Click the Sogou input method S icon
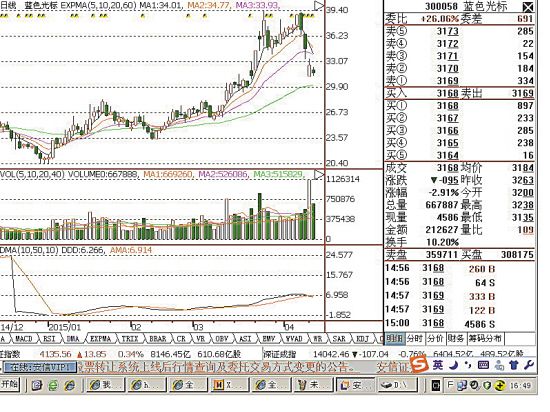The height and width of the screenshot is (412, 550). 420,365
